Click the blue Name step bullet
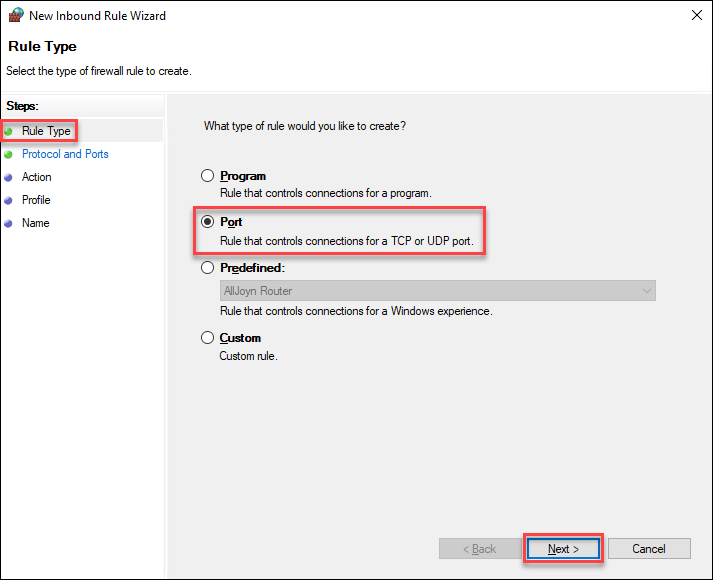The width and height of the screenshot is (713, 580). pos(9,223)
